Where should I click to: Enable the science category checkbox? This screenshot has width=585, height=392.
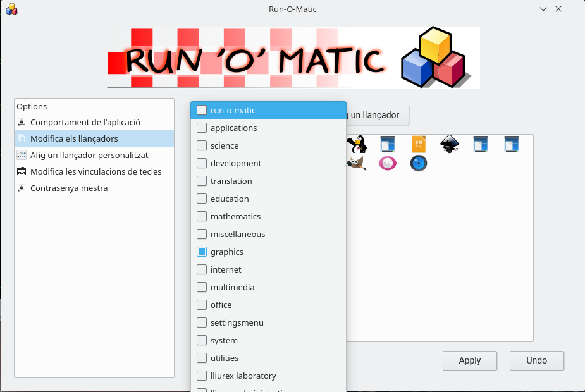(x=202, y=145)
